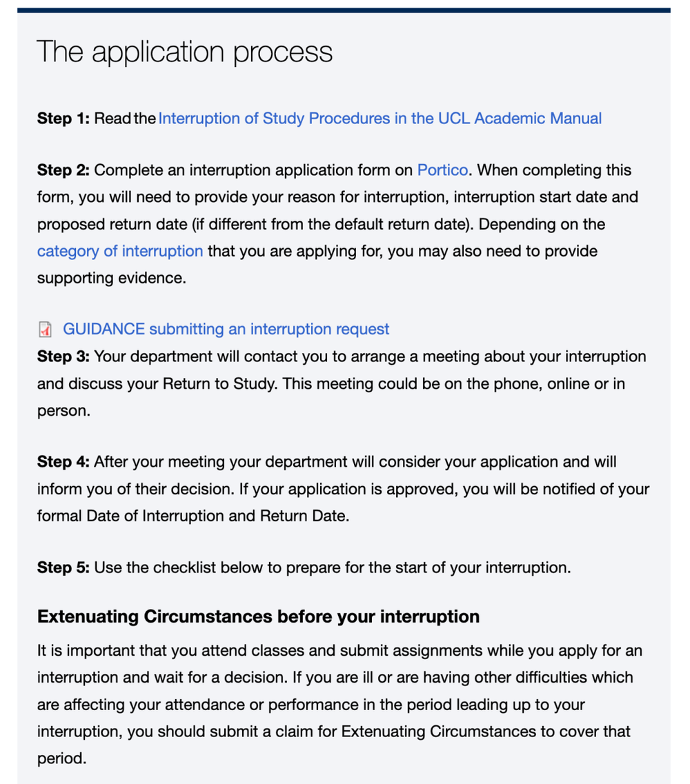Click the bold 'Step 2:' label

coord(63,170)
